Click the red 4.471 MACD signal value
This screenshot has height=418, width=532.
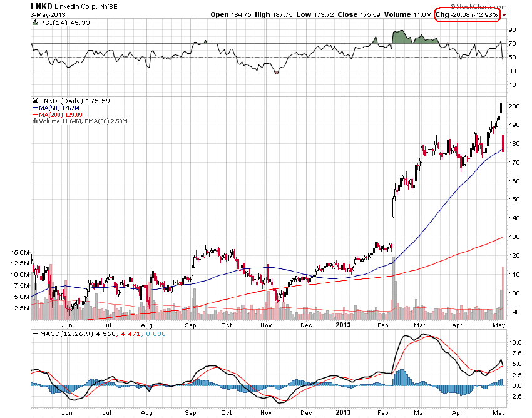pyautogui.click(x=131, y=334)
